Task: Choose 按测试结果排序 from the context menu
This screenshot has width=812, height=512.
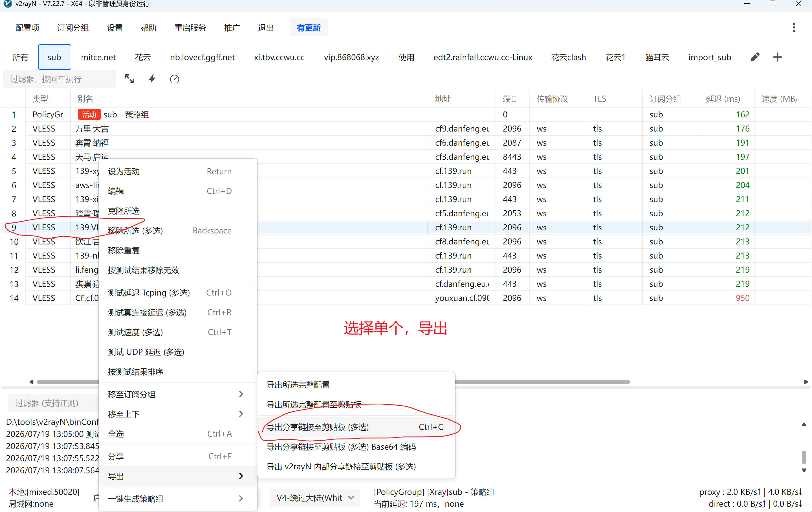Action: 178,372
